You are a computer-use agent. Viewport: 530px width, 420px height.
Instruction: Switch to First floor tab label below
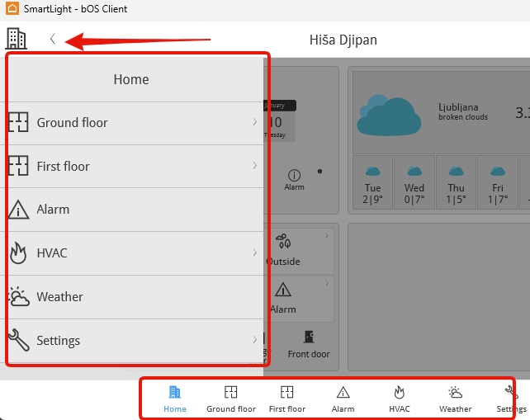point(287,408)
